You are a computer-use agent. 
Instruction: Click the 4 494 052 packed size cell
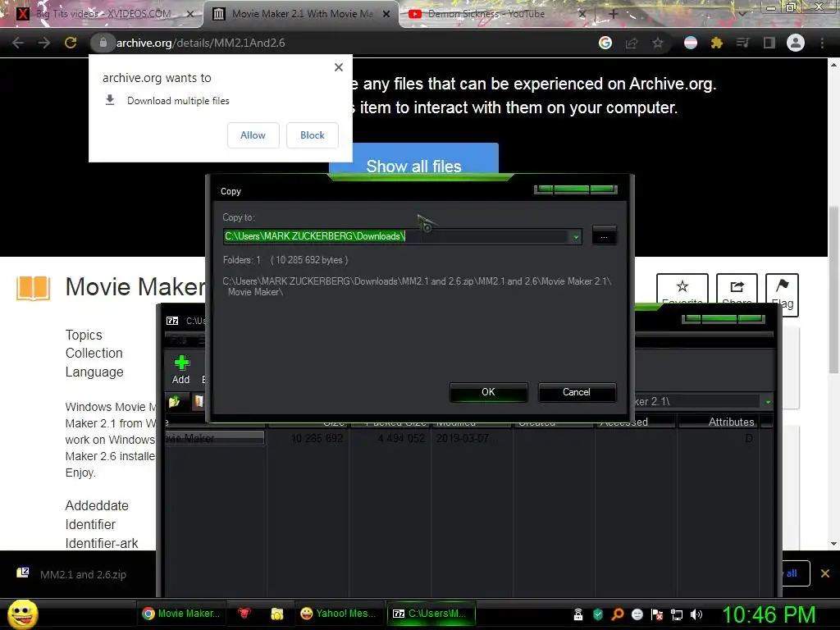coord(400,438)
